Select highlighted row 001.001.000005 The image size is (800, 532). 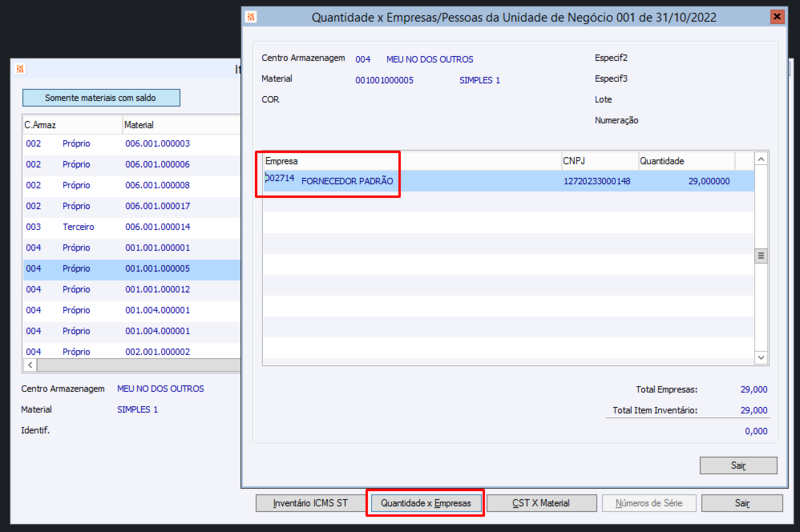132,269
